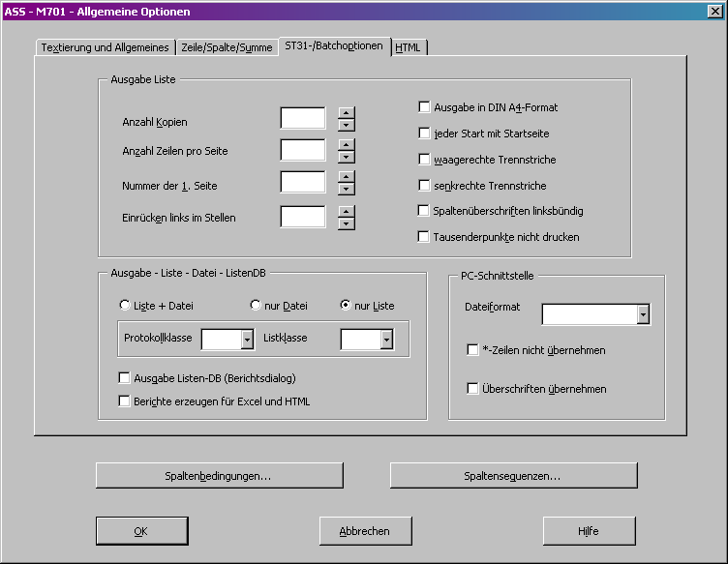Open the Dateiformat combo box

click(x=643, y=314)
